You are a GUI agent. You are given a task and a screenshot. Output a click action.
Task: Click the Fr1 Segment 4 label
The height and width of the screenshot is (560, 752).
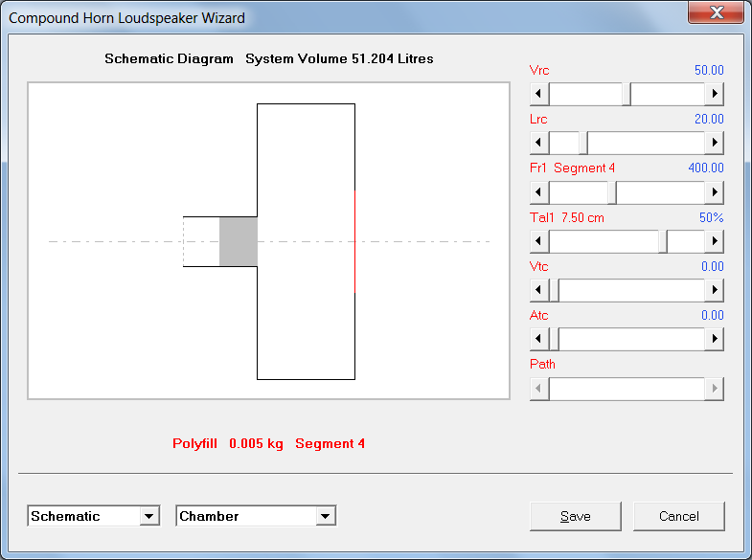coord(572,168)
